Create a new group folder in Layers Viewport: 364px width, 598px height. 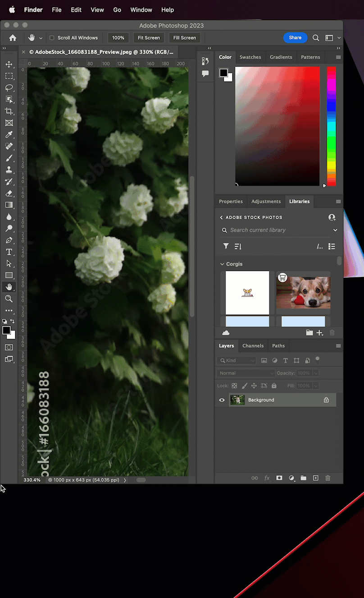[x=304, y=478]
